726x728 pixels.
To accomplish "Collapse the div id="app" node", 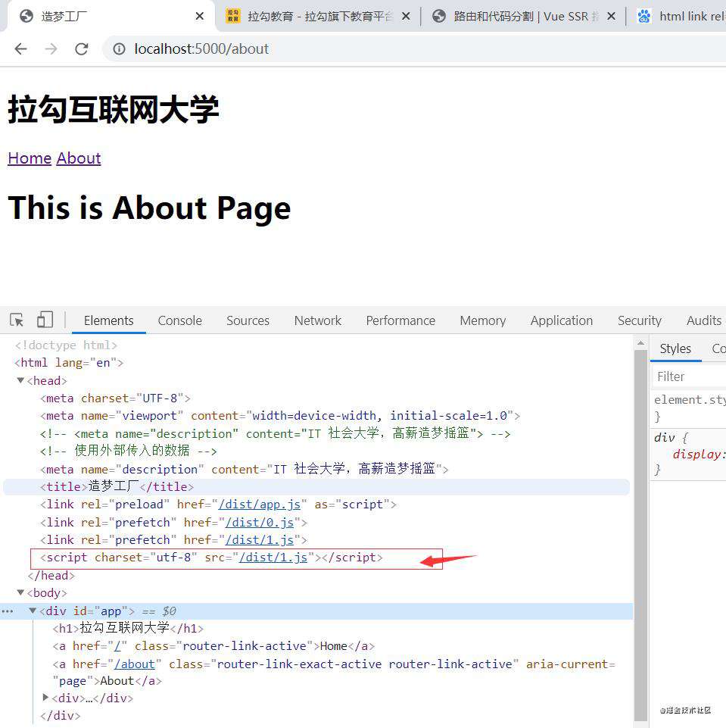I will tap(33, 611).
